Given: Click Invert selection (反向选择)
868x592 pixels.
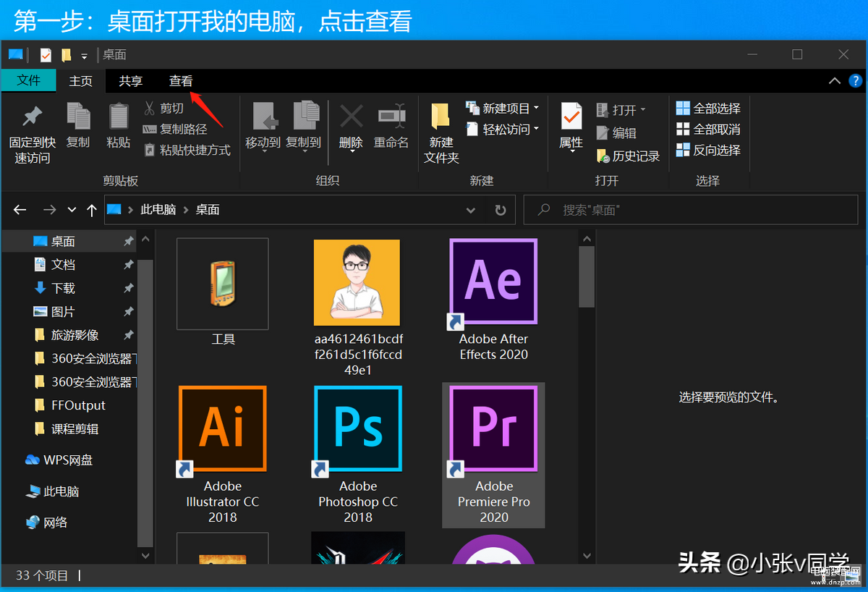Looking at the screenshot, I should tap(708, 151).
